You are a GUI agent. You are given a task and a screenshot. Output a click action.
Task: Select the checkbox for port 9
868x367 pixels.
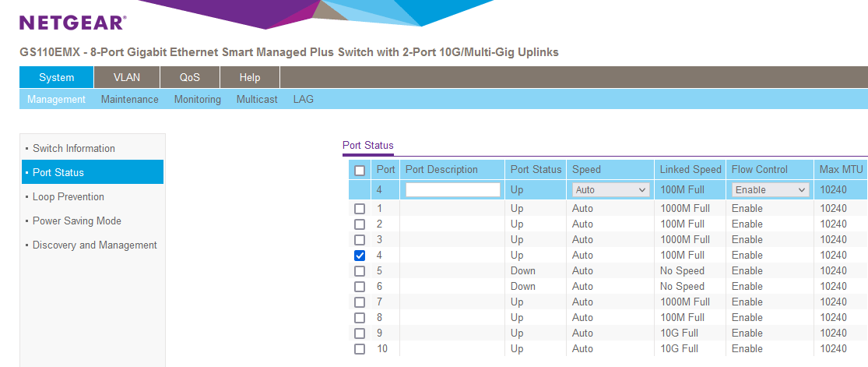point(360,333)
